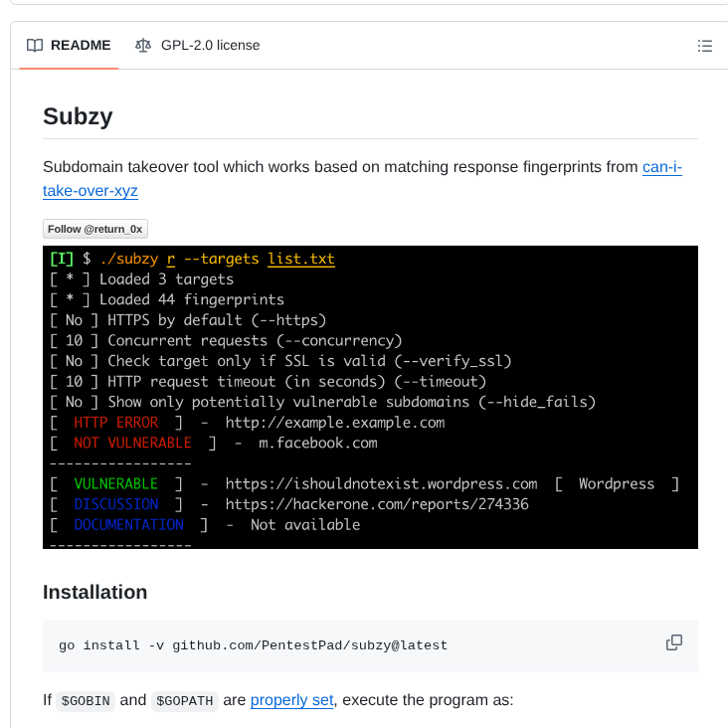Copy the go install command
This screenshot has height=728, width=728.
673,642
